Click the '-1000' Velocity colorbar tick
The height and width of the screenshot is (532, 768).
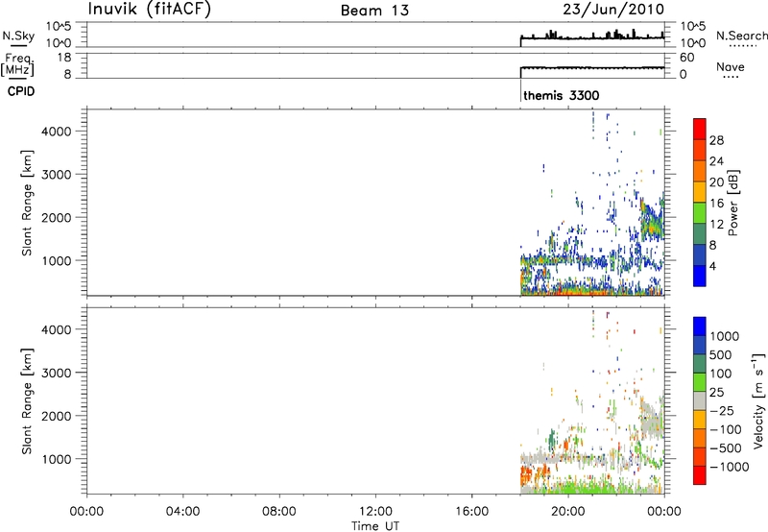(x=730, y=467)
